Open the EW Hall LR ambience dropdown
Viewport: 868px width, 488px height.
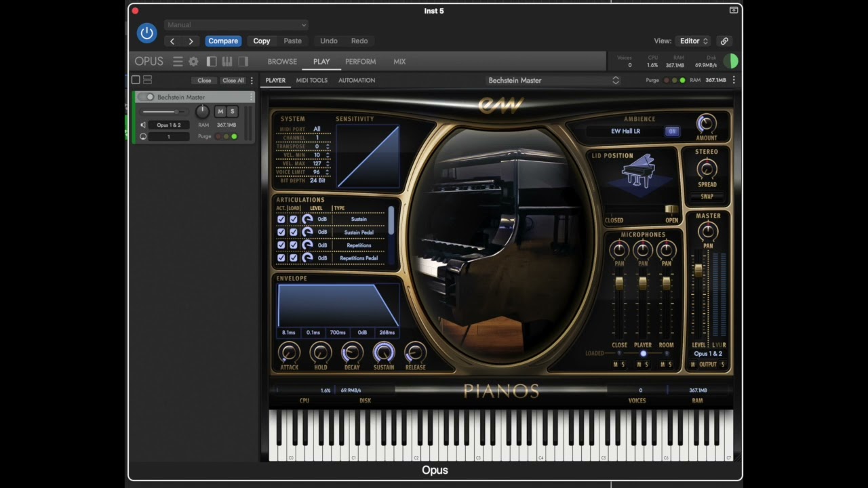[x=625, y=131]
